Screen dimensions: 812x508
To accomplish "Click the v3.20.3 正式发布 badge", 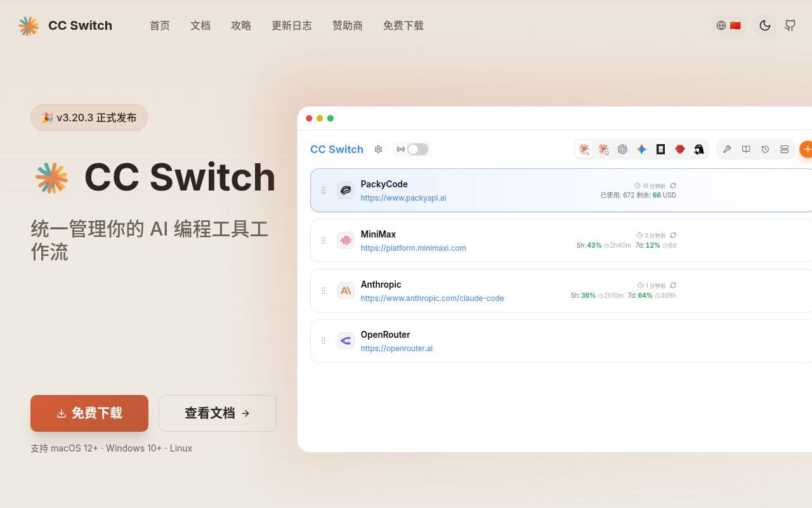I will point(89,117).
